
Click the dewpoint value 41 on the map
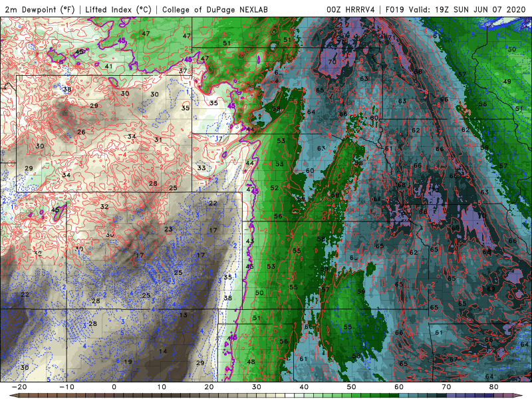(x=108, y=66)
